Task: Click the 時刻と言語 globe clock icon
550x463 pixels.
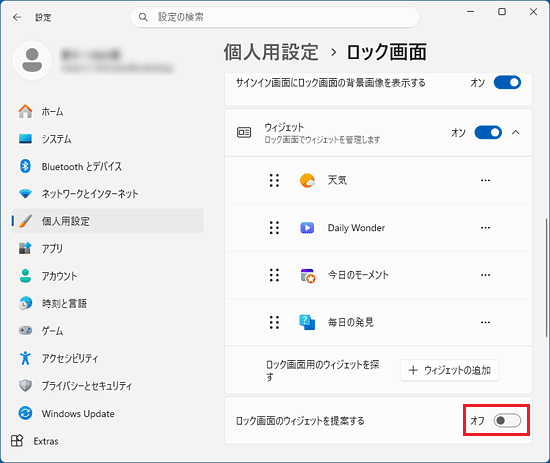Action: coord(25,303)
